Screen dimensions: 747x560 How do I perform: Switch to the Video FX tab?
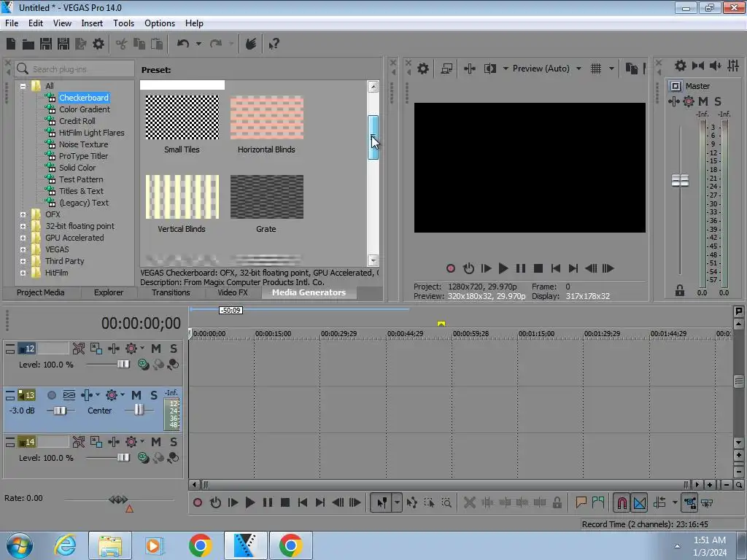(x=233, y=292)
